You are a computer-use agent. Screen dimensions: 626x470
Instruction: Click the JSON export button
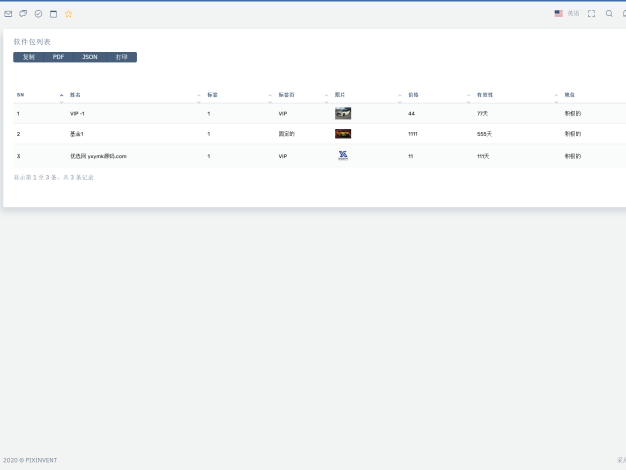click(x=90, y=57)
